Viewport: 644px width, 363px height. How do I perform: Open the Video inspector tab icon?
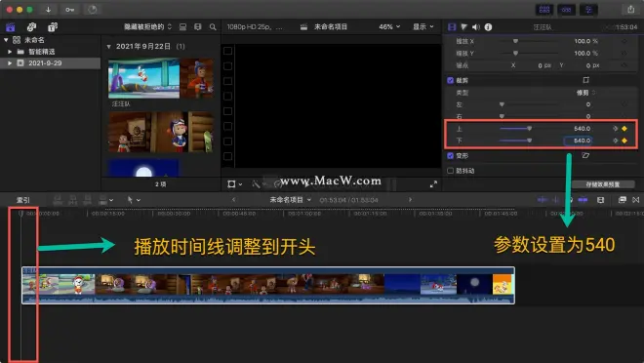coord(452,27)
